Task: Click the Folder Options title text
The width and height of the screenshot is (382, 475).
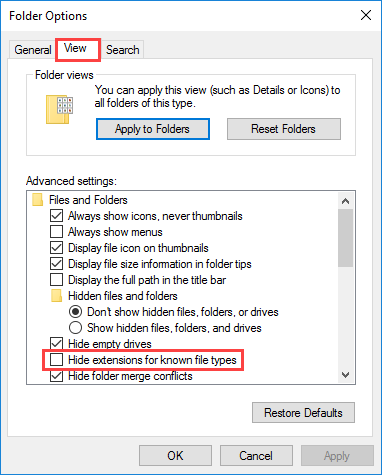Action: coord(48,16)
